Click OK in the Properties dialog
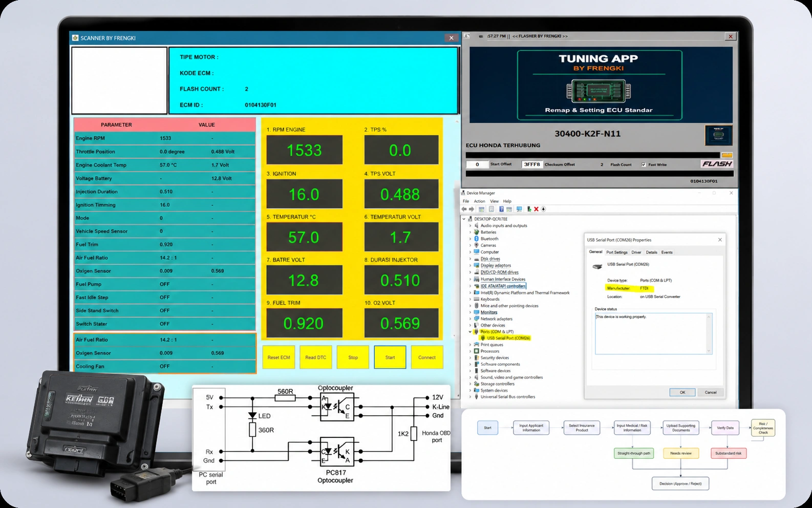 [682, 392]
